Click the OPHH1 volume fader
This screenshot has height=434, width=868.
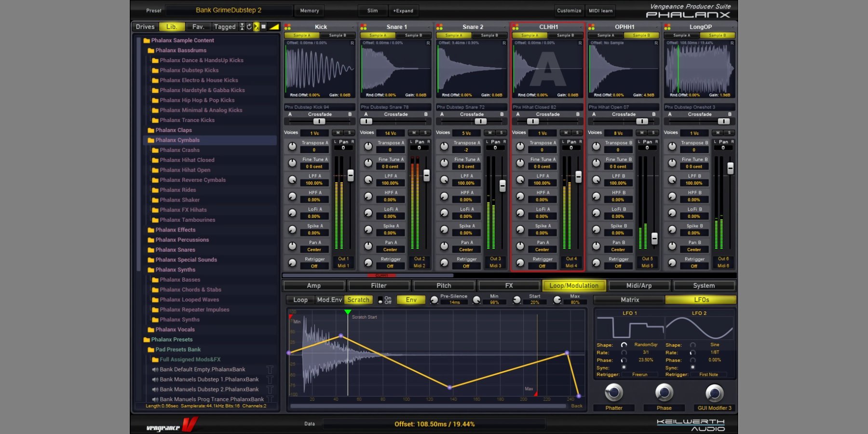654,238
